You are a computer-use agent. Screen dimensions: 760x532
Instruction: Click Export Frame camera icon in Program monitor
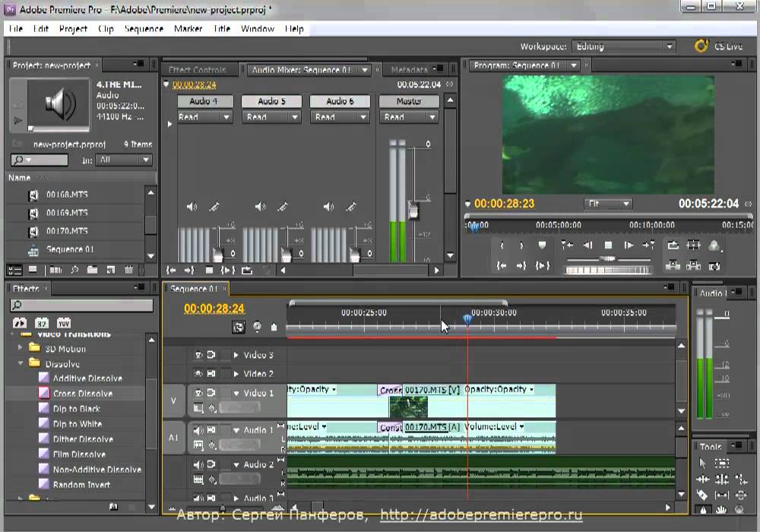[714, 266]
